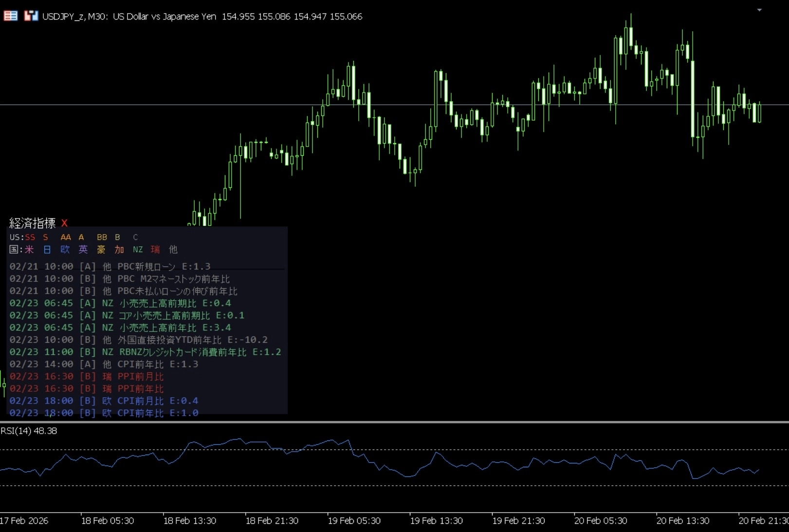The width and height of the screenshot is (789, 532).
Task: Toggle the 米 country filter
Action: point(29,250)
